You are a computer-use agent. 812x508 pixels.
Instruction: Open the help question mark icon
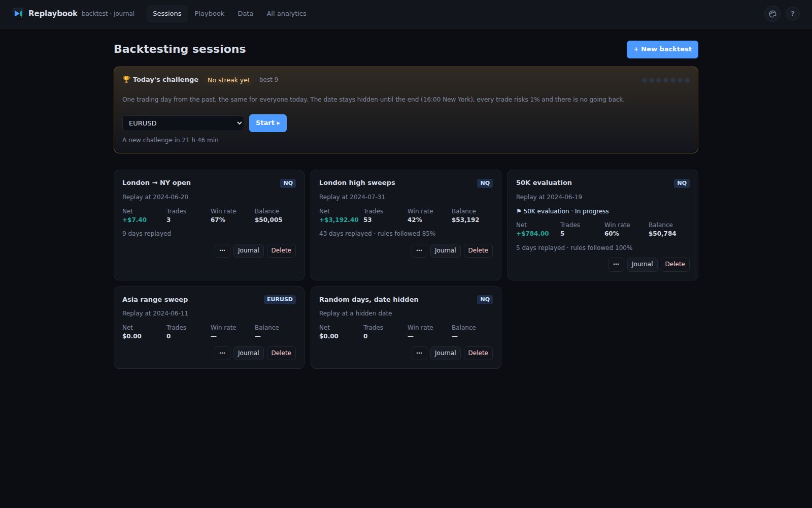click(793, 14)
